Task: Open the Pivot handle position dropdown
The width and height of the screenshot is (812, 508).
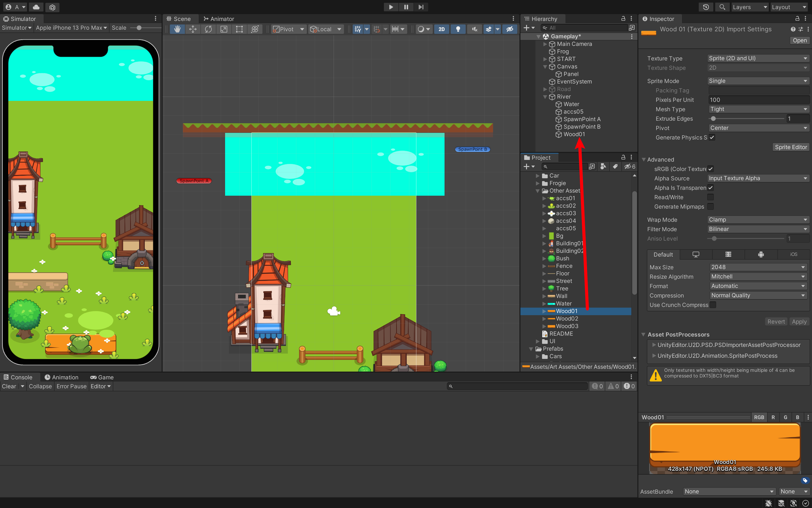Action: [x=289, y=29]
